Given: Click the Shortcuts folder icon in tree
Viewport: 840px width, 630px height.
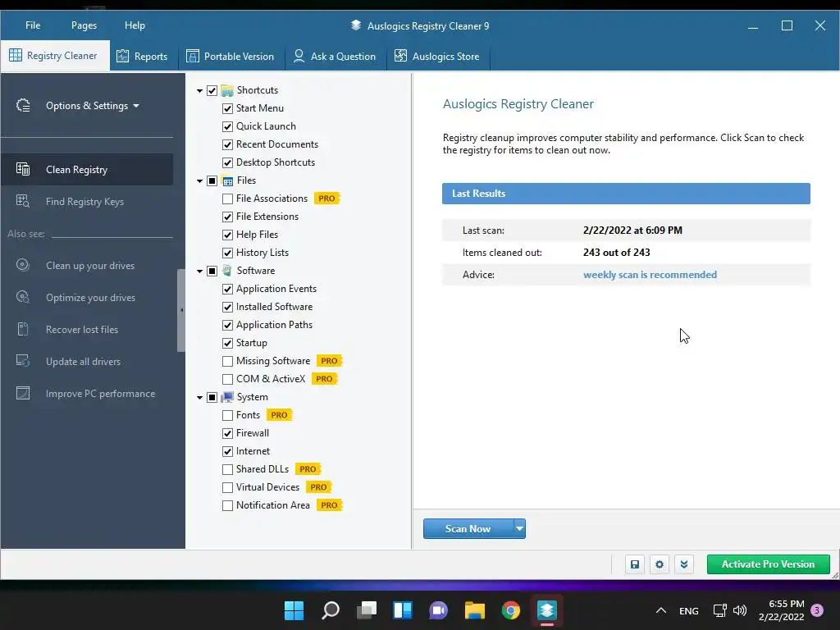Looking at the screenshot, I should click(227, 90).
